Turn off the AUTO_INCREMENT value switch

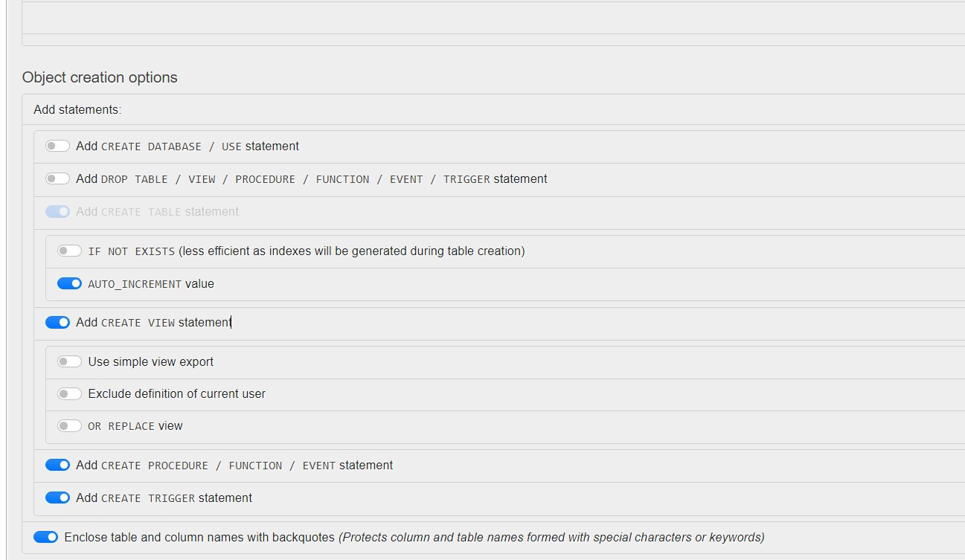(69, 284)
